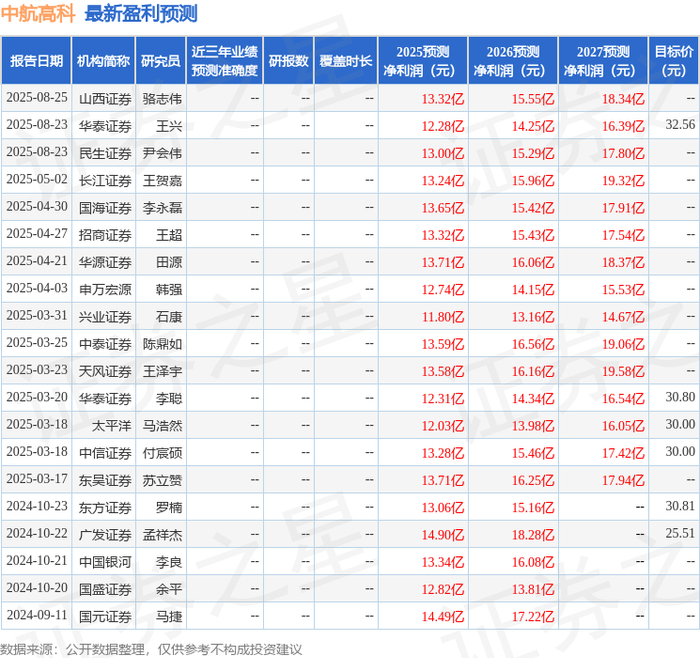Click 17.94亿 forecast value
This screenshot has height=658, width=700.
[623, 480]
